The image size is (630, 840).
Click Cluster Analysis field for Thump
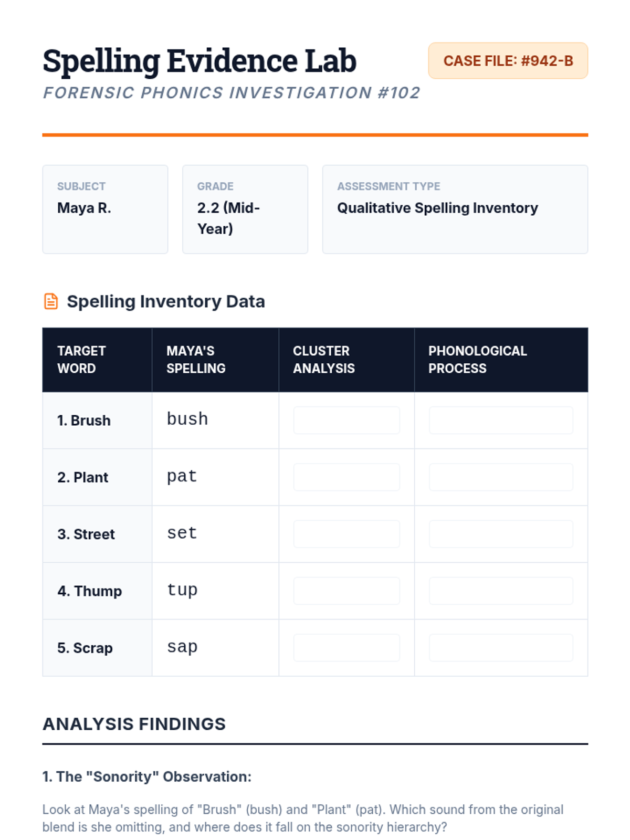pos(346,591)
